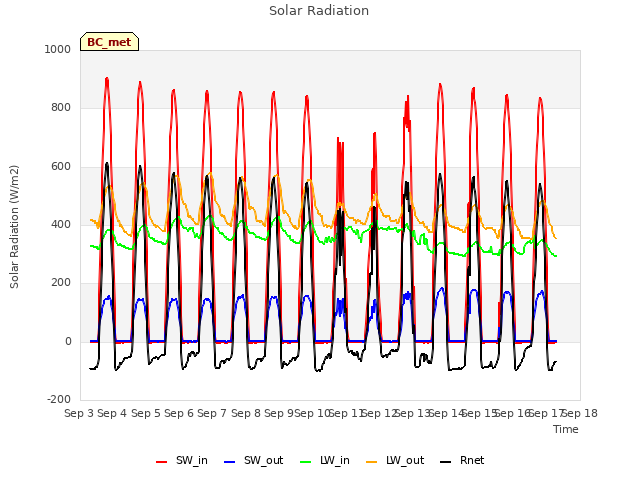Click the red SW_in legend swatch
Screen dimensions: 640x480
(x=162, y=462)
